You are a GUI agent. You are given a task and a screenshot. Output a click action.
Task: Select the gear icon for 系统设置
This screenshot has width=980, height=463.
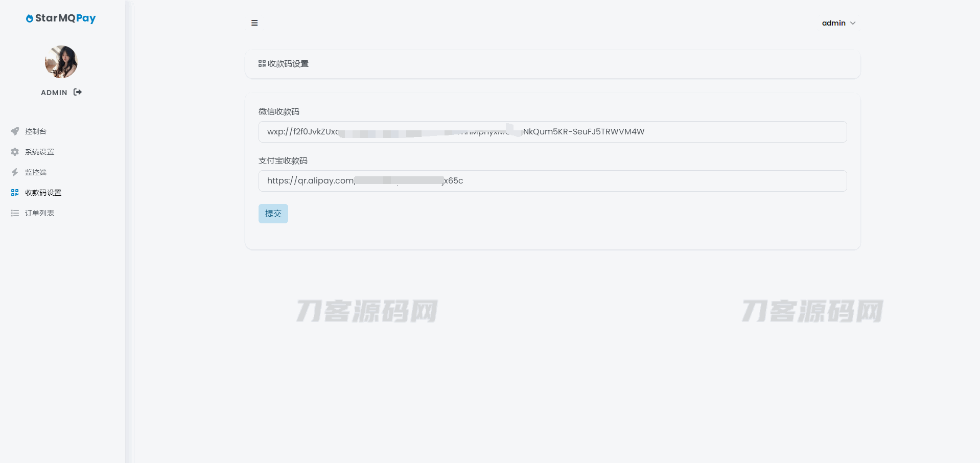tap(15, 152)
